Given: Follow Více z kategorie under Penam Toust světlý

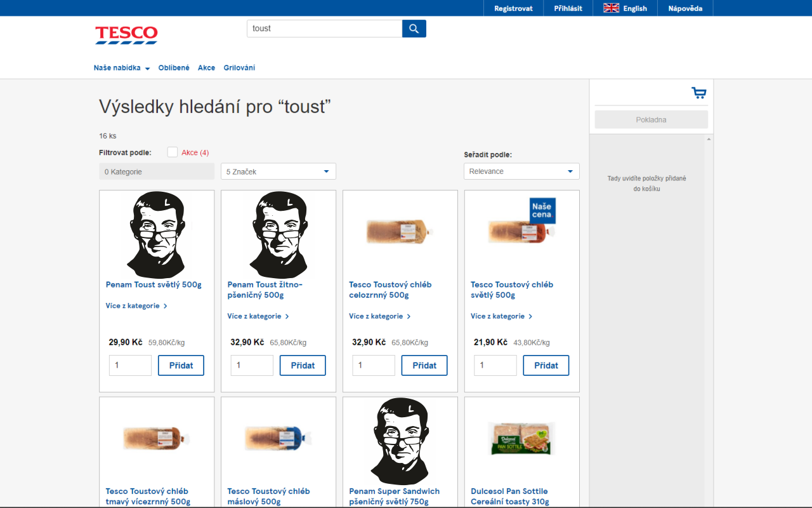Looking at the screenshot, I should point(136,306).
